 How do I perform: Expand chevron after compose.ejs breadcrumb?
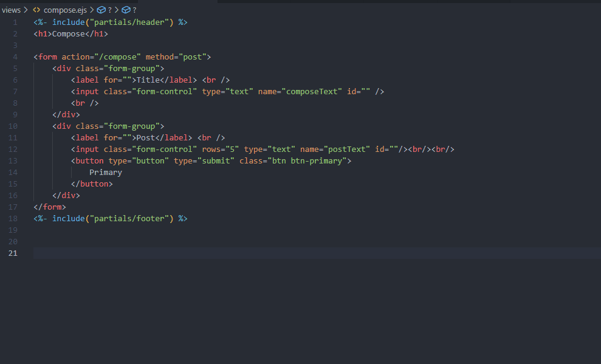[x=92, y=10]
